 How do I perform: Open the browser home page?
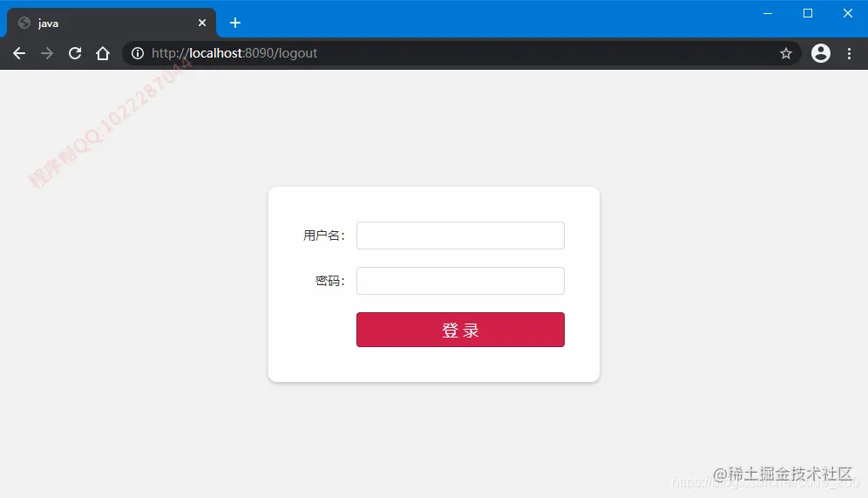[103, 53]
